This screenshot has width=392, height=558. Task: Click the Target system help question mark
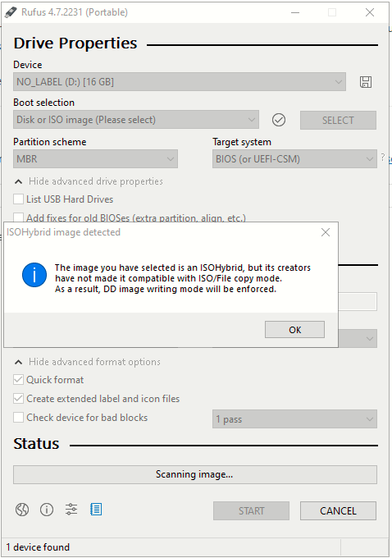(x=383, y=157)
